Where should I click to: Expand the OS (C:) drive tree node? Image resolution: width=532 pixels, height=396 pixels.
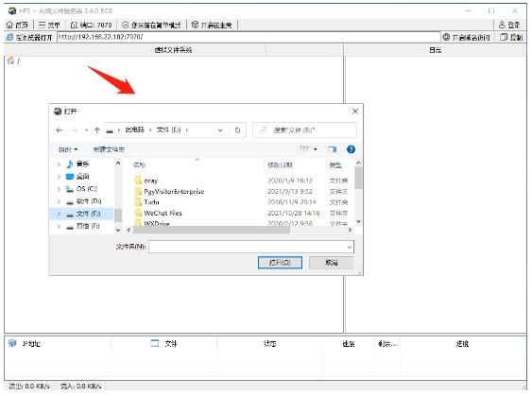[x=59, y=189]
